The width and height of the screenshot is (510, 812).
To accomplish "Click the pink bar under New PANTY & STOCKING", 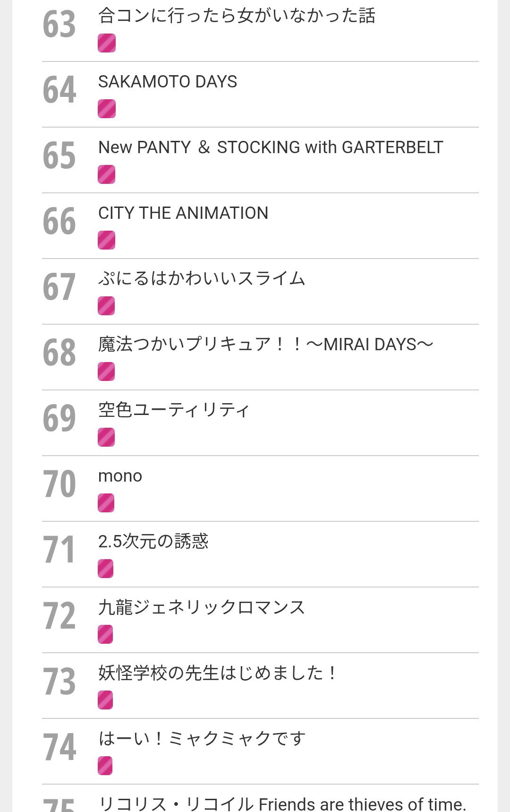I will pyautogui.click(x=107, y=174).
